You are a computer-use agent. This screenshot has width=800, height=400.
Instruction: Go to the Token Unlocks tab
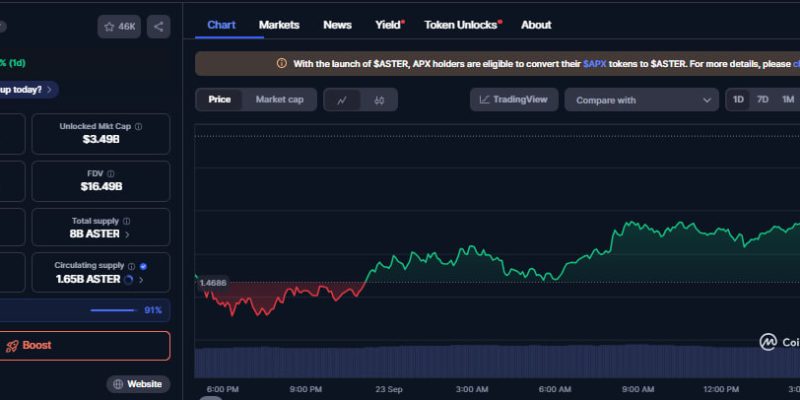461,25
